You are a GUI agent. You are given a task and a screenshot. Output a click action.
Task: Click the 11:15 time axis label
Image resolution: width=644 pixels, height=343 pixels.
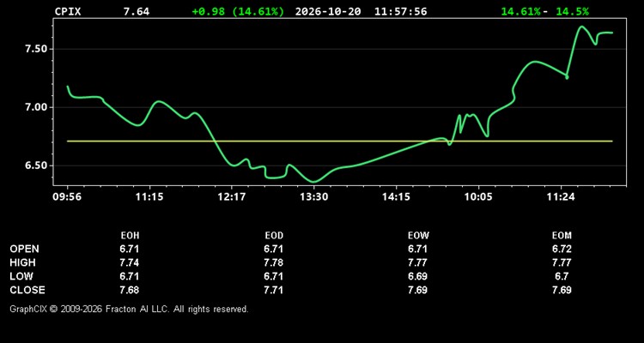(x=149, y=196)
